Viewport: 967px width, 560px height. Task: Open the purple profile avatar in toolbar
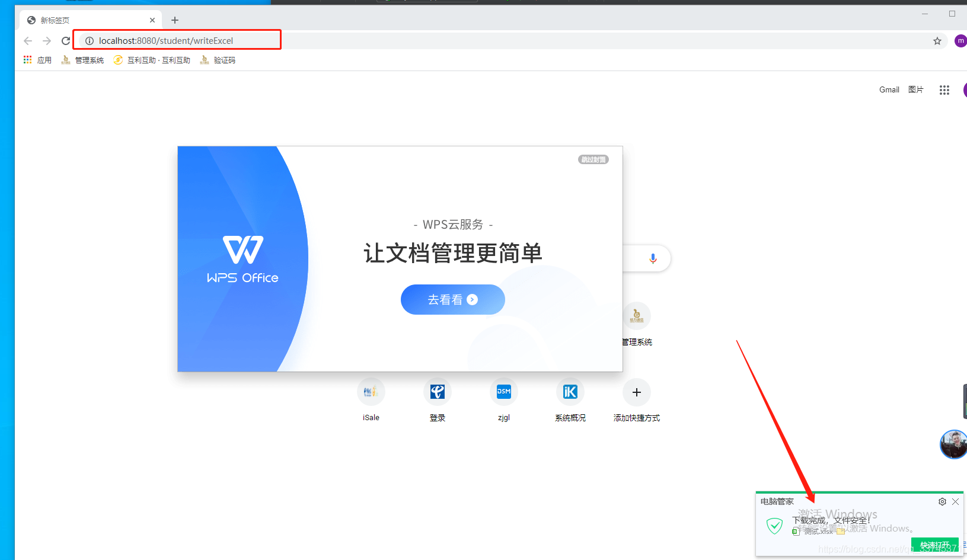(x=960, y=41)
